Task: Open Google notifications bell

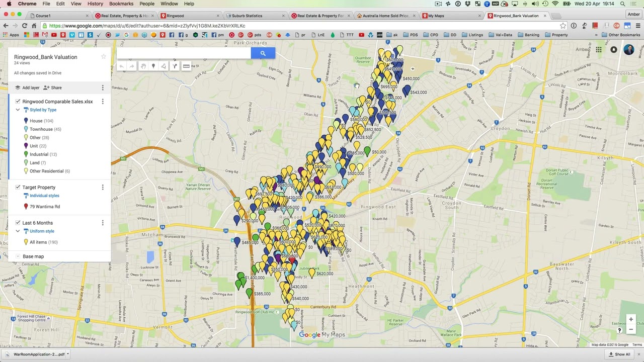Action: 614,50
